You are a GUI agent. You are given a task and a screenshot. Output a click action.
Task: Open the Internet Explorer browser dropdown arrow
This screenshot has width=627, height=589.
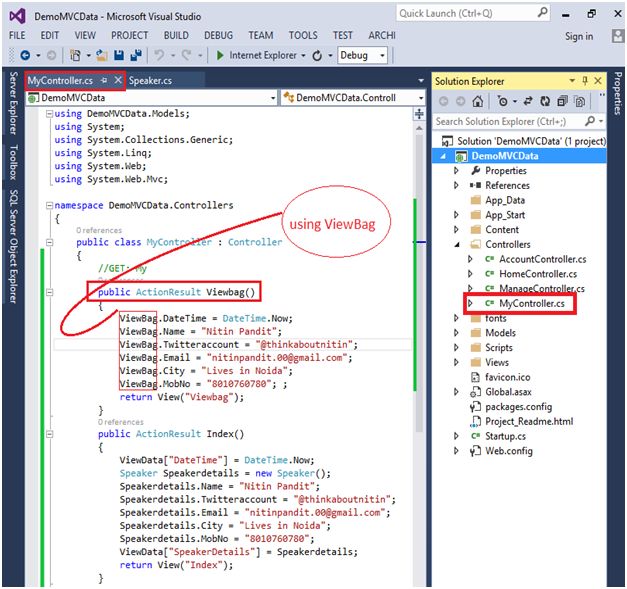(303, 56)
